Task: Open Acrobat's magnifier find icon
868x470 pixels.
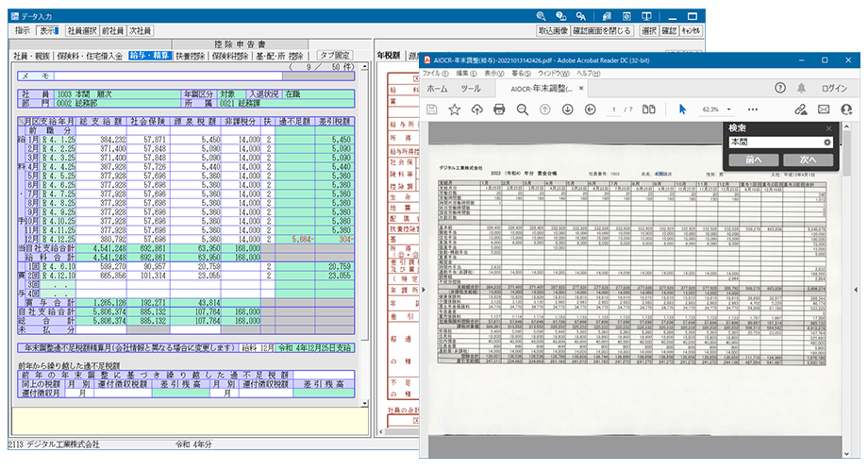Action: [522, 109]
